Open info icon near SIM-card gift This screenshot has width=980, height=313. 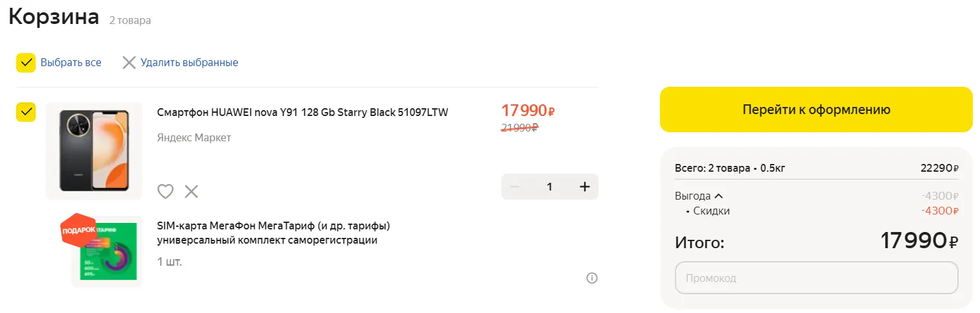point(591,278)
